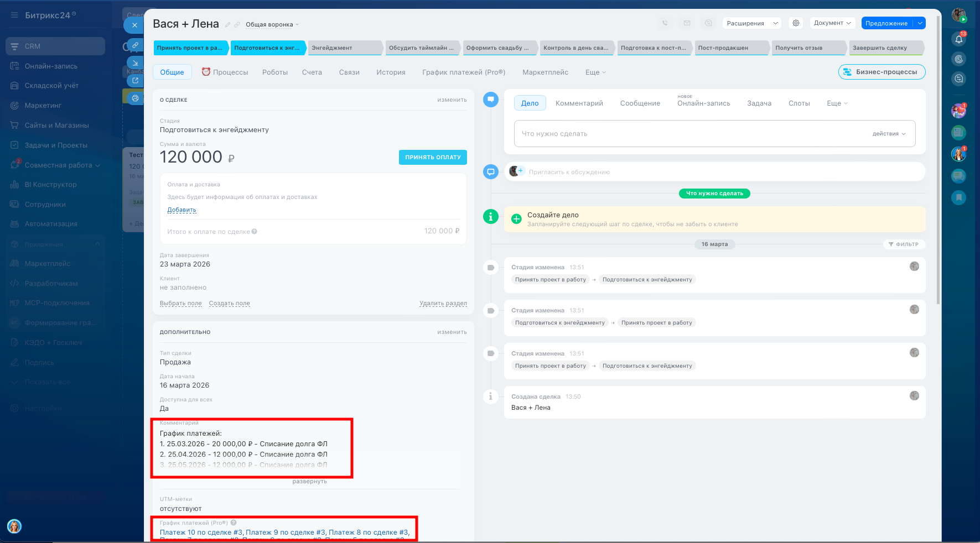Viewport: 980px width, 543px height.
Task: Click the print icon on slider side panel
Action: (135, 98)
